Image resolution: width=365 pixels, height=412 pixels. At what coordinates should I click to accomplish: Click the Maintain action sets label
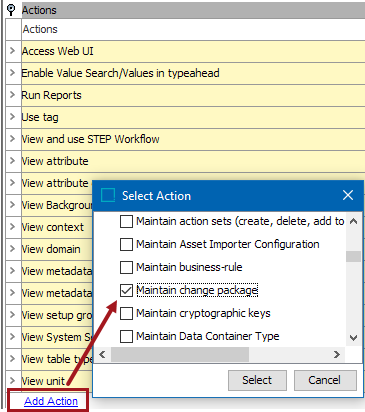click(240, 221)
